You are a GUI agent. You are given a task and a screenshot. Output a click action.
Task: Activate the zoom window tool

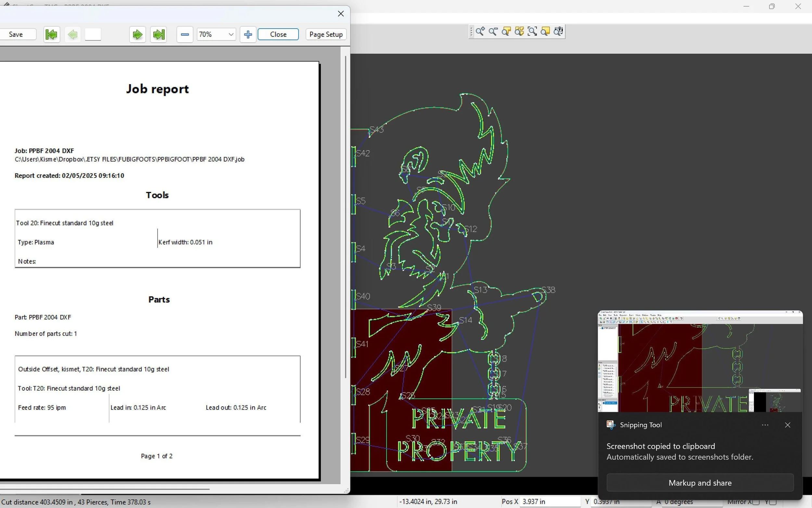click(x=532, y=32)
